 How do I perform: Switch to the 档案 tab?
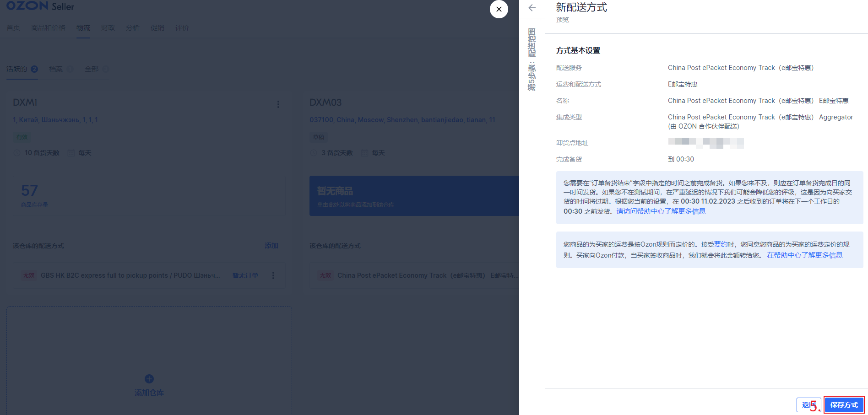pyautogui.click(x=60, y=69)
